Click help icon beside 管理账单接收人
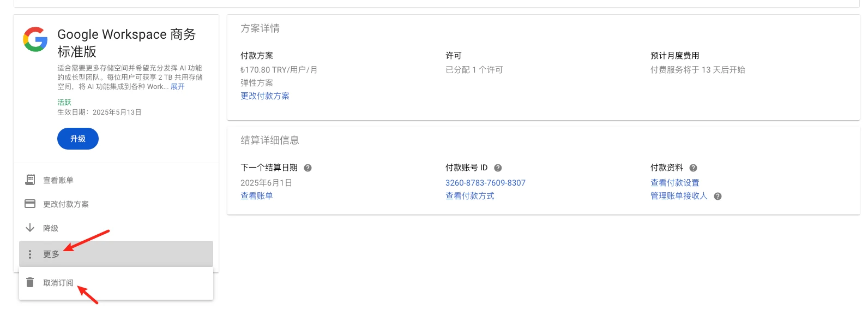This screenshot has width=868, height=309. (718, 197)
